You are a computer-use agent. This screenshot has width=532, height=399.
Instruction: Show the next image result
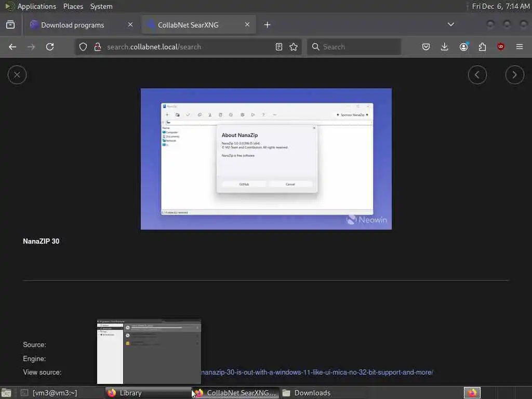(x=514, y=75)
